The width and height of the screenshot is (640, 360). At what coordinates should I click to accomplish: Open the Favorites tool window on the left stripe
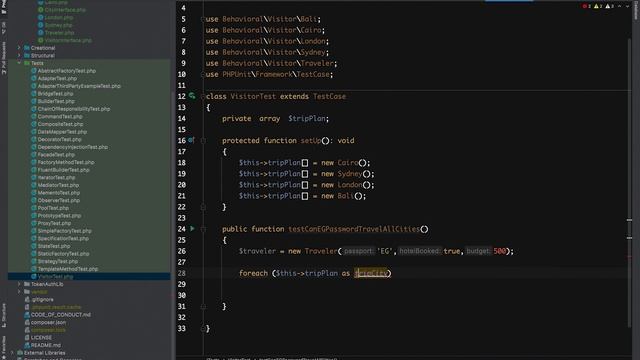click(4, 347)
